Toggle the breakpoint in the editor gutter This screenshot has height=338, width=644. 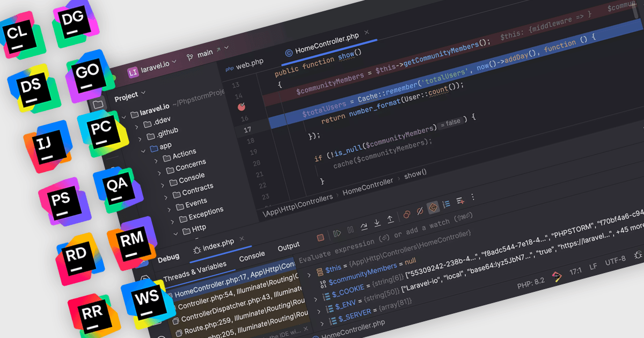241,107
